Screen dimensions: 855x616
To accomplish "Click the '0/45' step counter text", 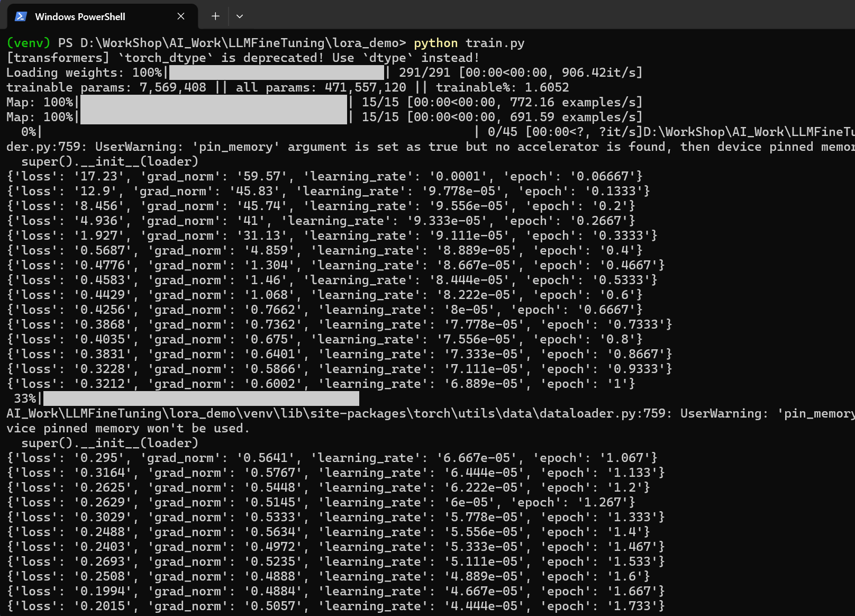I will [x=503, y=132].
